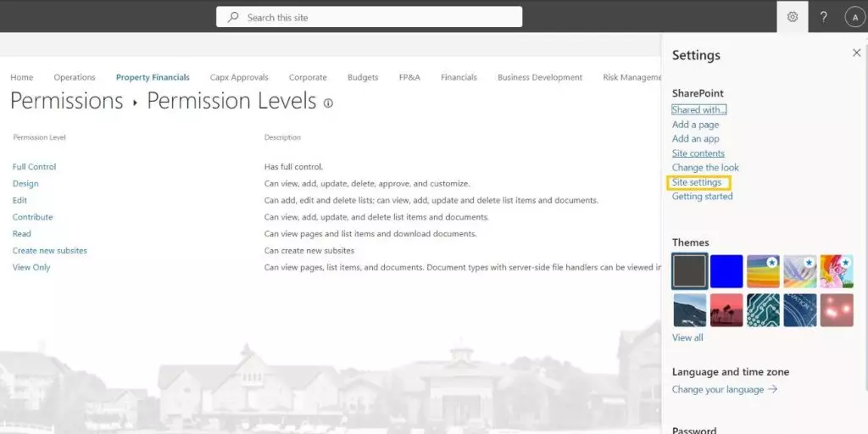Click the Full Control permission level
This screenshot has width=868, height=434.
pyautogui.click(x=35, y=167)
